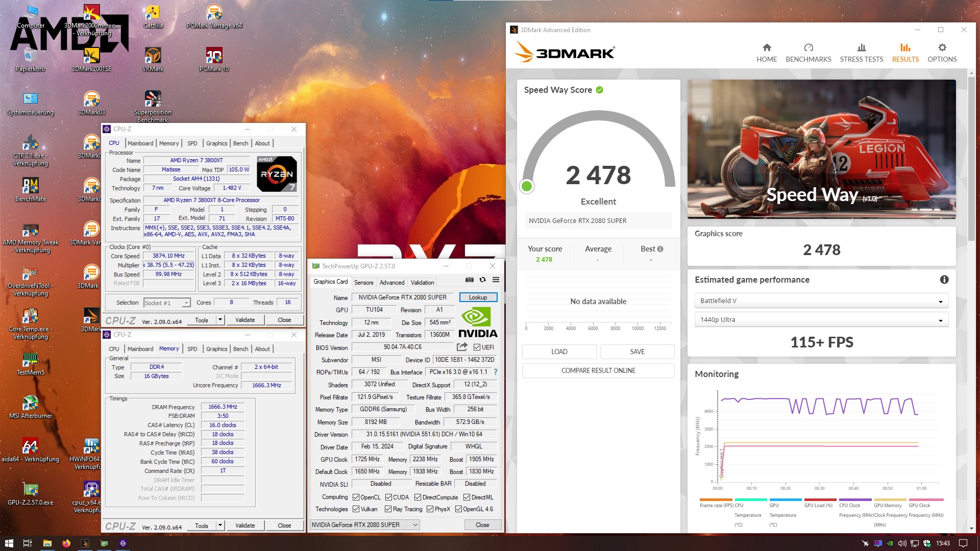The width and height of the screenshot is (980, 551).
Task: Click the Core Speed value 3874.10 MHz
Action: (x=168, y=256)
